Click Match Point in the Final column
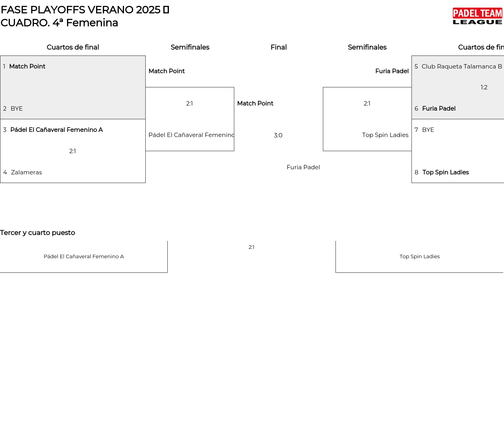Viewport: 504px width, 422px height. click(255, 104)
